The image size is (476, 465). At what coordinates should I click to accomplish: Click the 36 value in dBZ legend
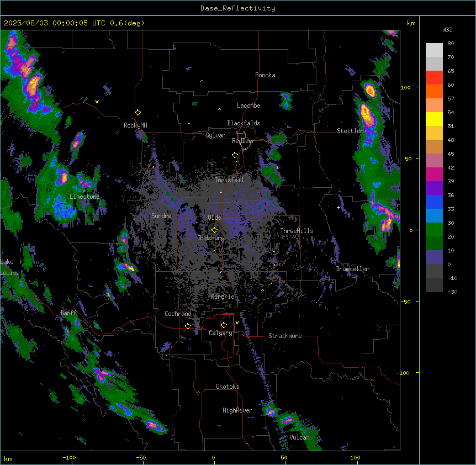451,195
